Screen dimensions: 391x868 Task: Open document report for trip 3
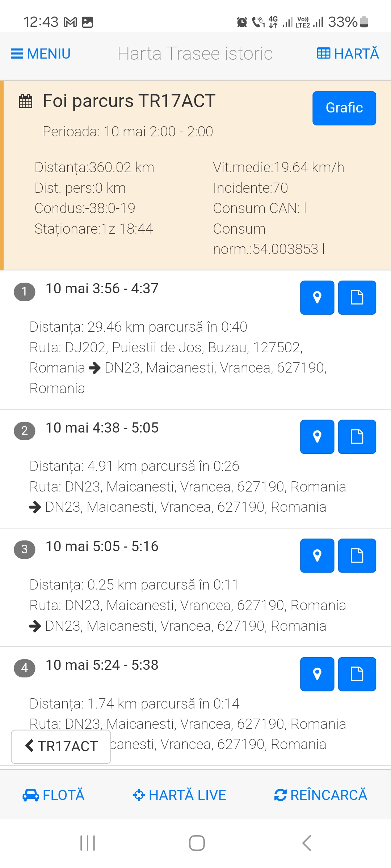click(x=357, y=556)
